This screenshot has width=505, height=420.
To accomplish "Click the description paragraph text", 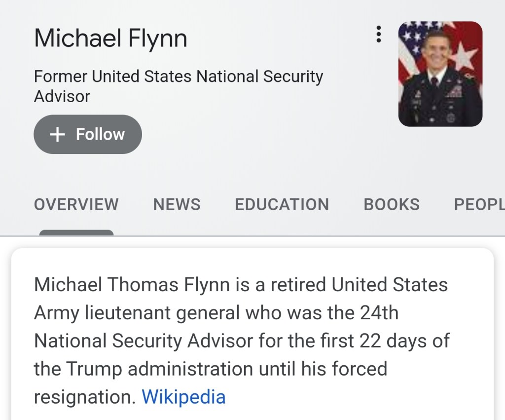I will point(241,341).
